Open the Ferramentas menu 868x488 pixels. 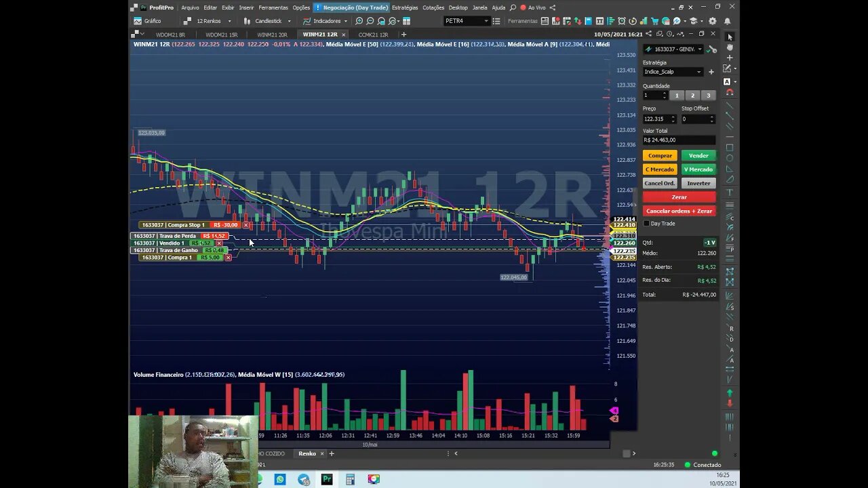(x=273, y=7)
